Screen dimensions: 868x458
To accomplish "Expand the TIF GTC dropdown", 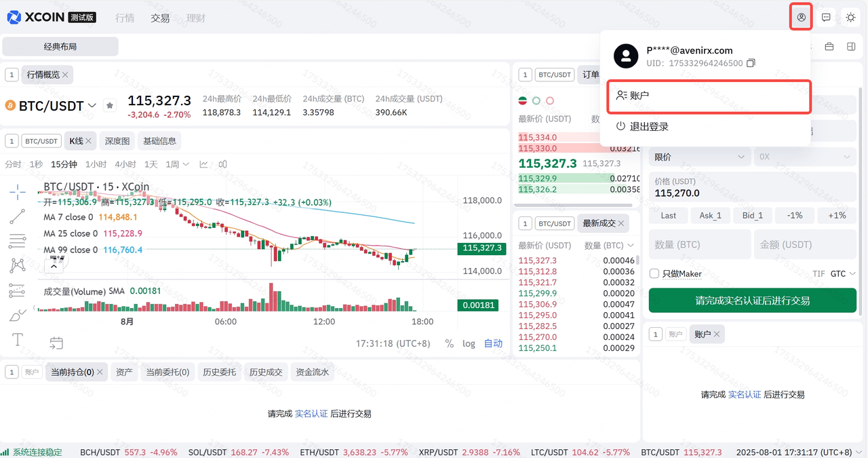I will pyautogui.click(x=843, y=273).
